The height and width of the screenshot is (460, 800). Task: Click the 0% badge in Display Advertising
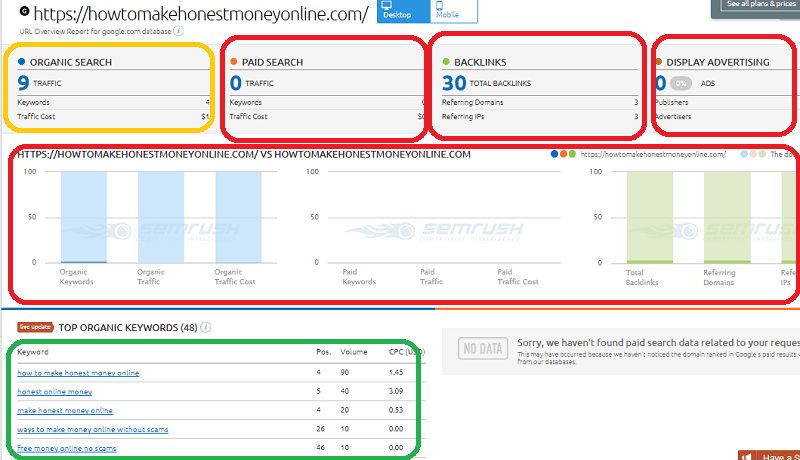681,83
